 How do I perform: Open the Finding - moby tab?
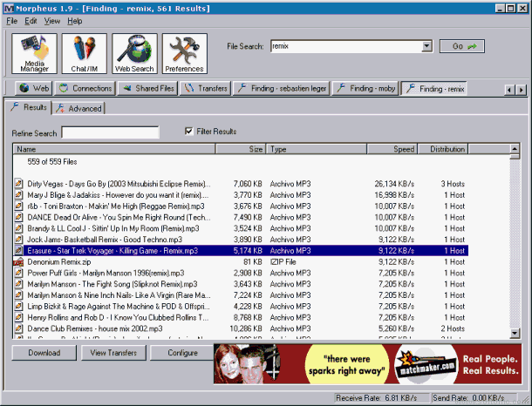click(365, 89)
